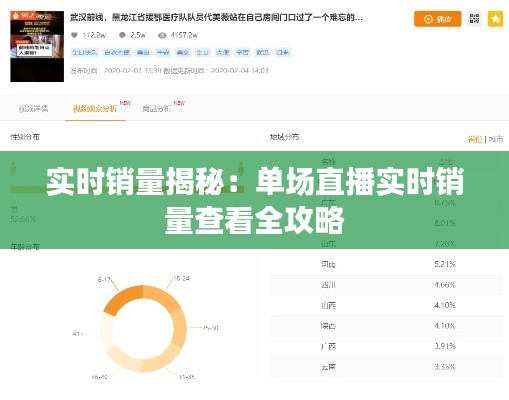Click the 陕西 region row
The width and height of the screenshot is (509, 400).
(387, 326)
